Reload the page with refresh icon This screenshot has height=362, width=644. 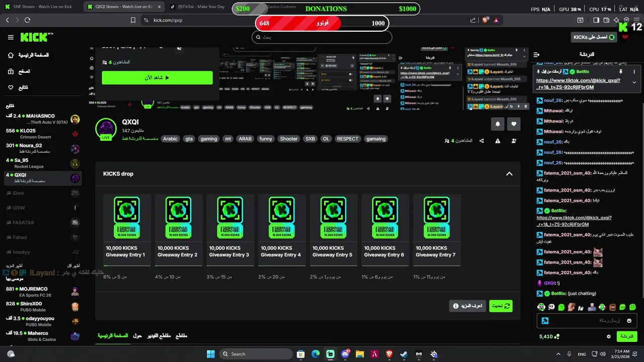27,20
